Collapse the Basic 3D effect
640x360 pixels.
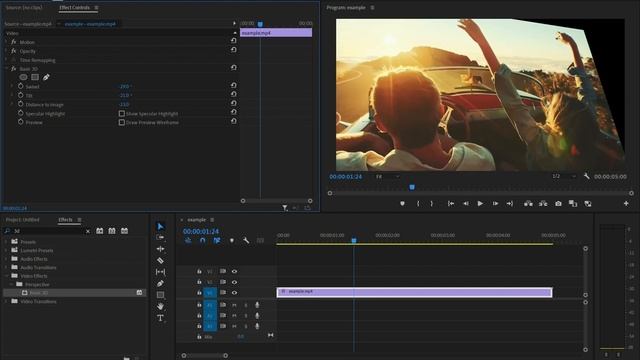[6, 69]
